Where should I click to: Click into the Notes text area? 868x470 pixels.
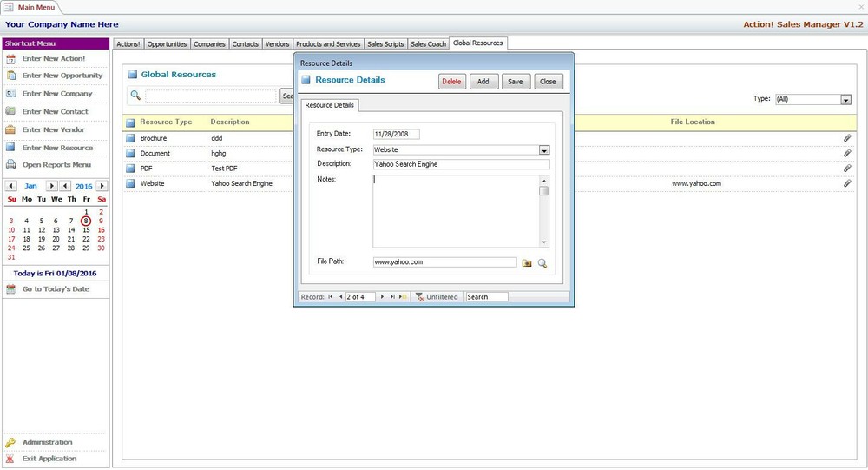(x=457, y=211)
